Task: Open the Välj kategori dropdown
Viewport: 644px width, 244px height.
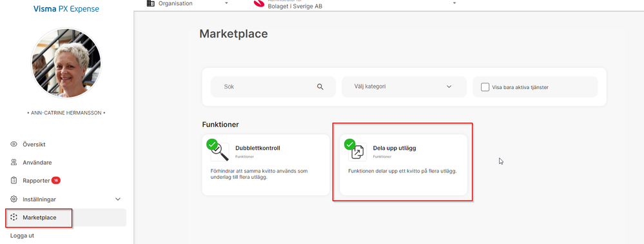Action: (x=404, y=86)
